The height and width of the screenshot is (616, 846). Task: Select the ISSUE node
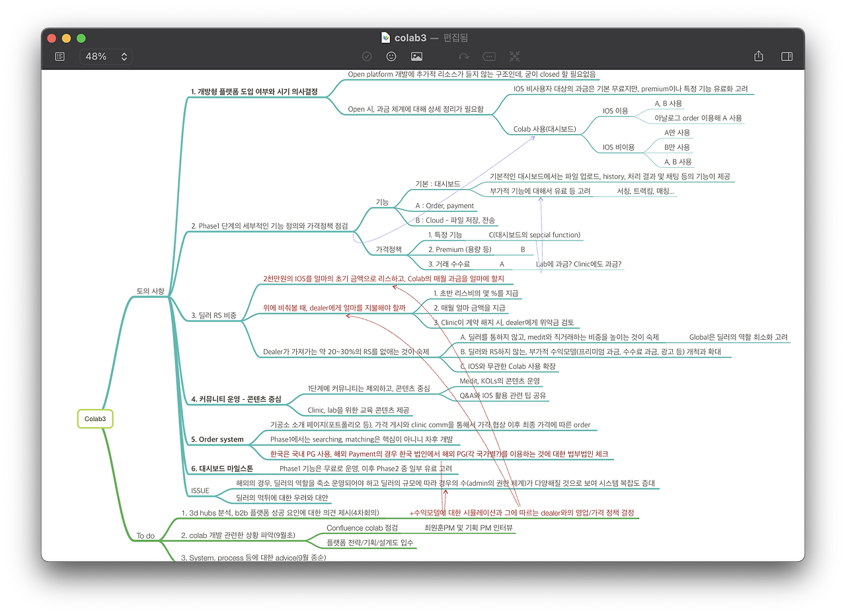tap(200, 490)
